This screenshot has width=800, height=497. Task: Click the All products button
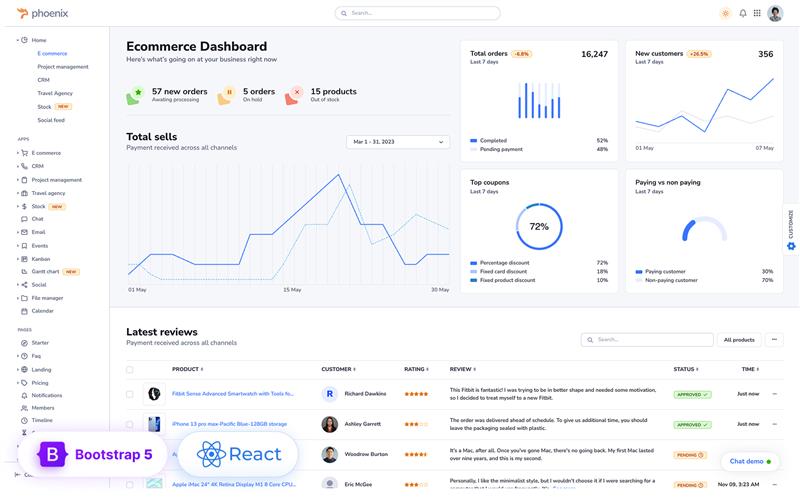739,340
